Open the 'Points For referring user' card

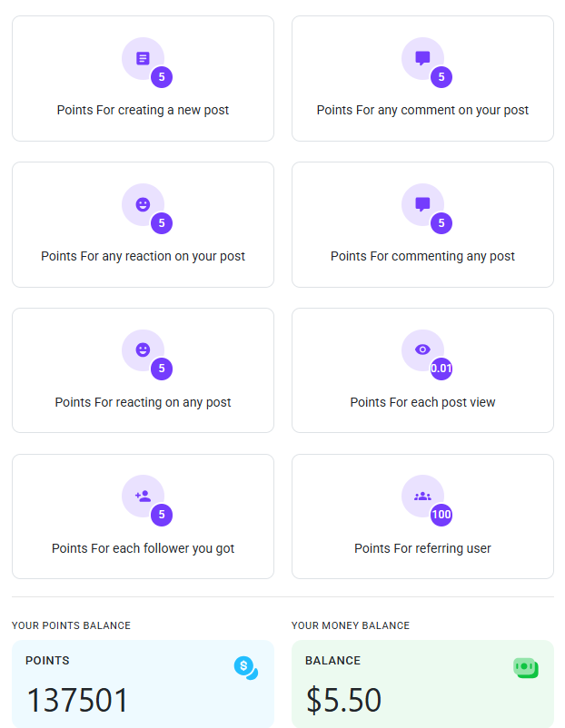click(x=422, y=516)
